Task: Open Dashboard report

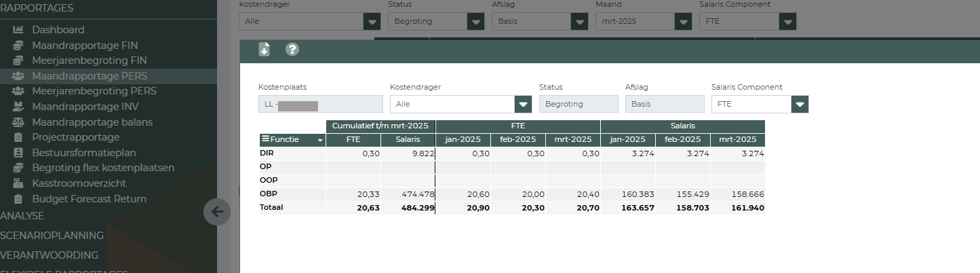Action: tap(58, 30)
